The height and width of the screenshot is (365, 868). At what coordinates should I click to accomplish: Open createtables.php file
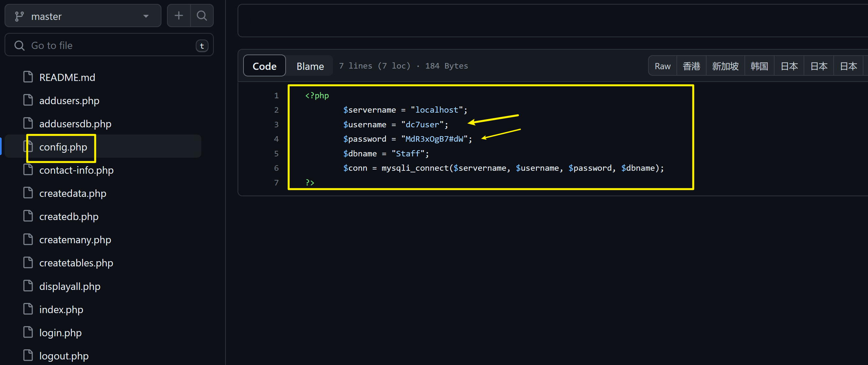[76, 263]
